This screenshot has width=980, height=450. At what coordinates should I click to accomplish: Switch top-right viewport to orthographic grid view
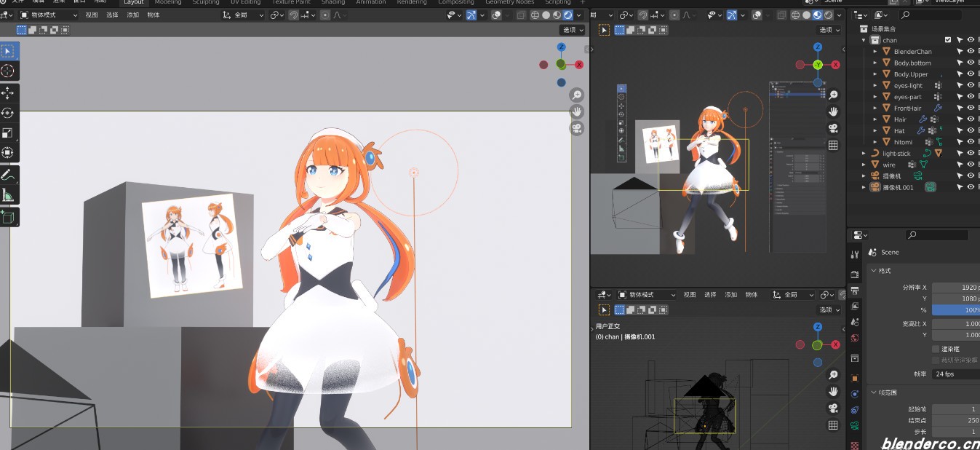(x=833, y=145)
